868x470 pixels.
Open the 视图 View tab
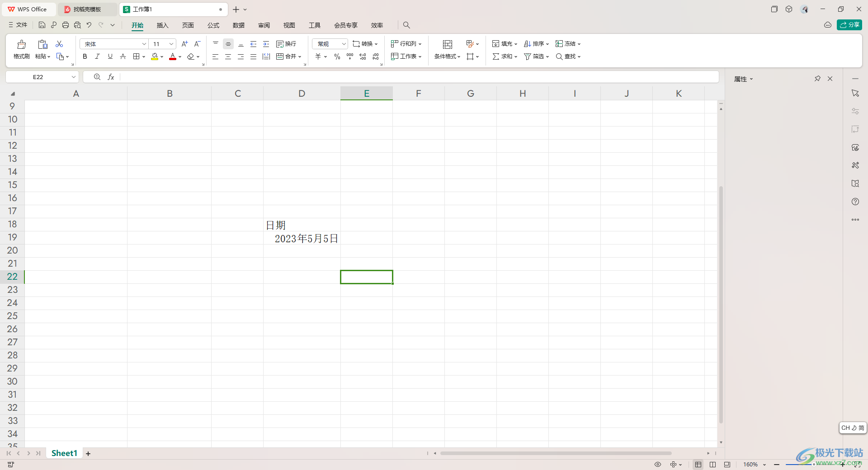[x=289, y=25]
